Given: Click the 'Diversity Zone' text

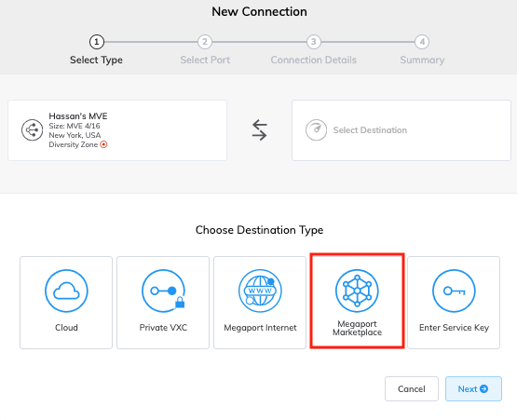Looking at the screenshot, I should tap(74, 144).
